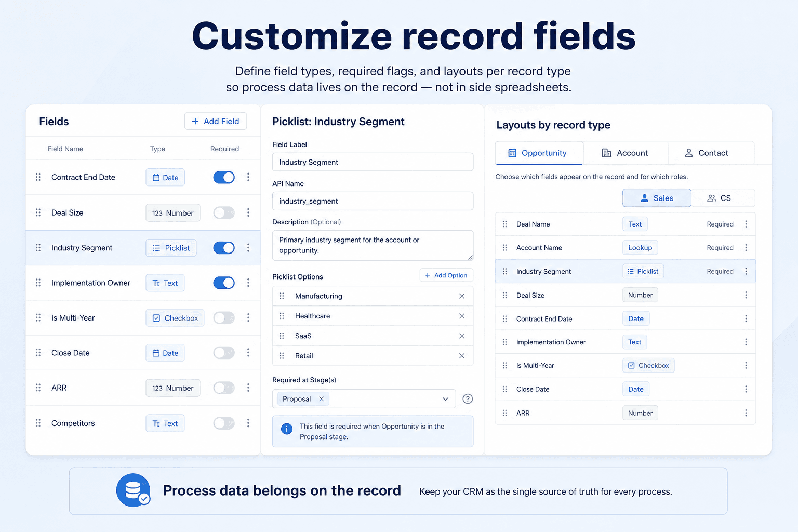This screenshot has width=798, height=532.
Task: Enable required toggle for Deal Size
Action: coord(224,212)
